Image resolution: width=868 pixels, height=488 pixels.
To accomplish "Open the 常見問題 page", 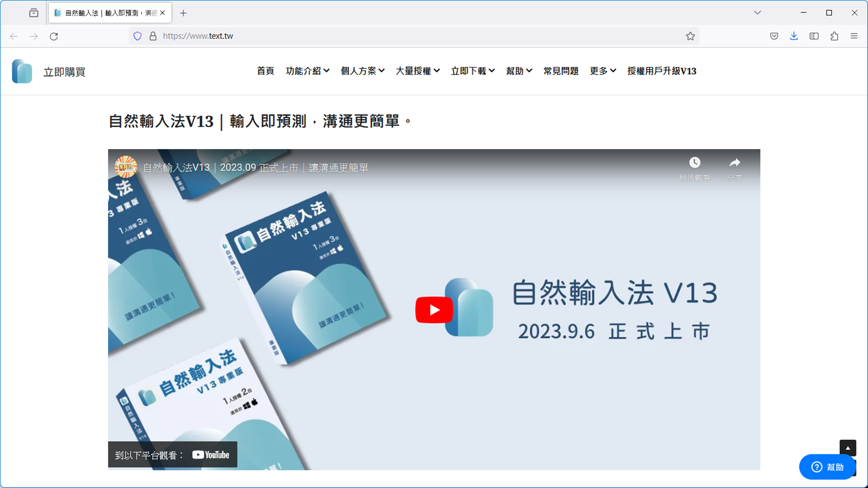I will point(561,71).
